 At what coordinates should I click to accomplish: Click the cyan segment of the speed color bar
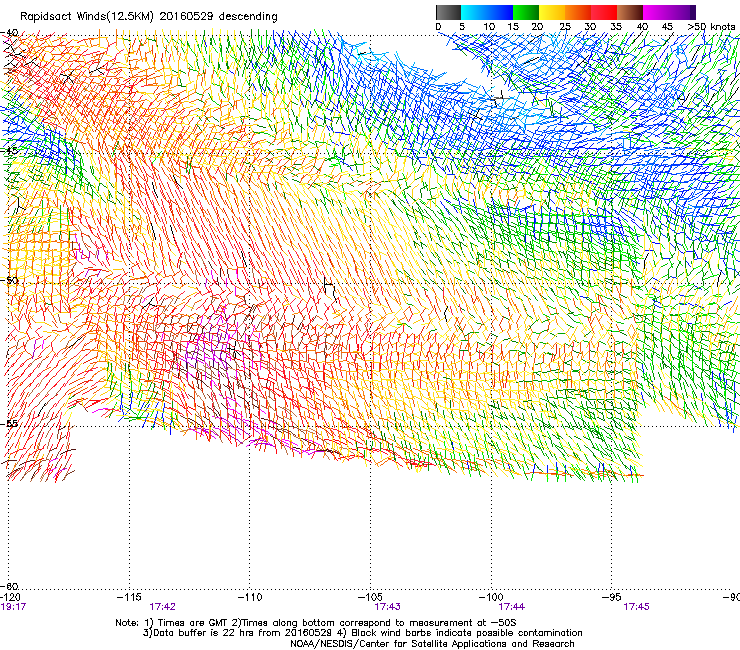pyautogui.click(x=474, y=12)
